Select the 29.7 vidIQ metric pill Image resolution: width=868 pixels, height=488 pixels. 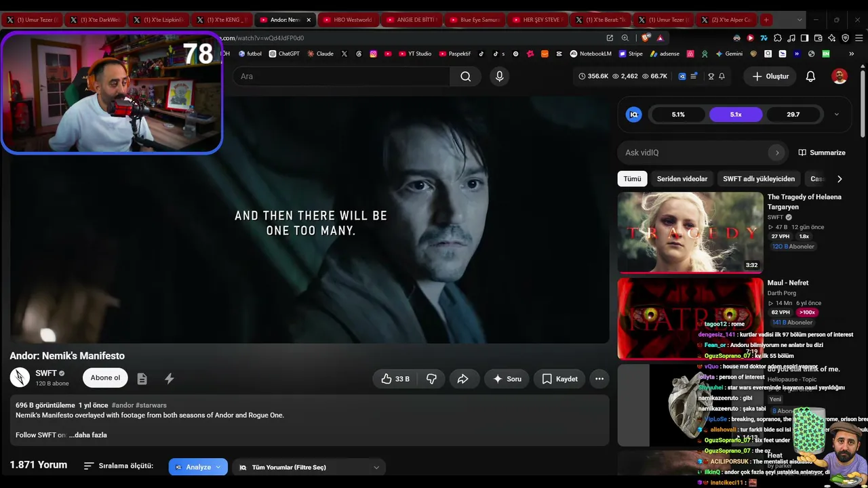[793, 115]
